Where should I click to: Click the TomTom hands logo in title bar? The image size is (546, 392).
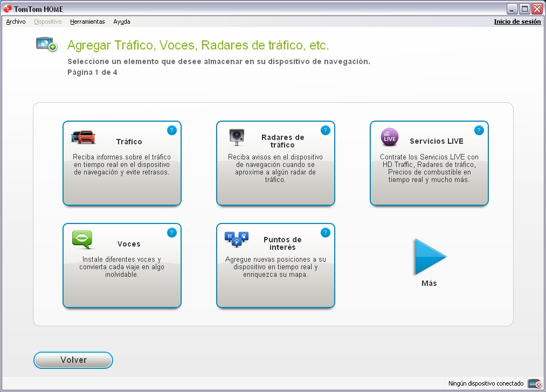tap(8, 9)
